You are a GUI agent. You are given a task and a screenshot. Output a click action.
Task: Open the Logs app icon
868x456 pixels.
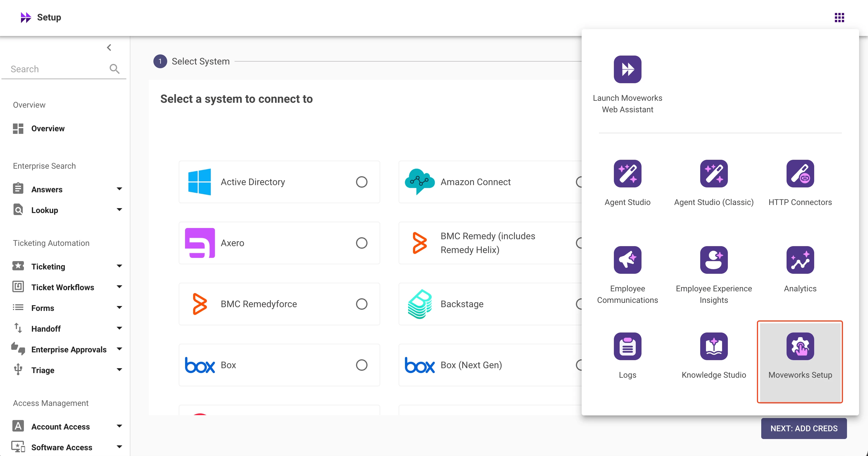point(627,346)
